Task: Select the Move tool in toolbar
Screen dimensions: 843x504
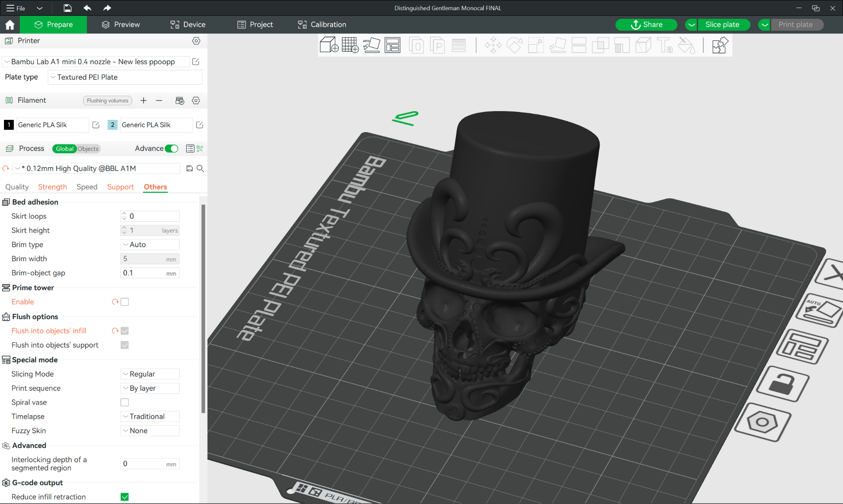Action: coord(493,45)
